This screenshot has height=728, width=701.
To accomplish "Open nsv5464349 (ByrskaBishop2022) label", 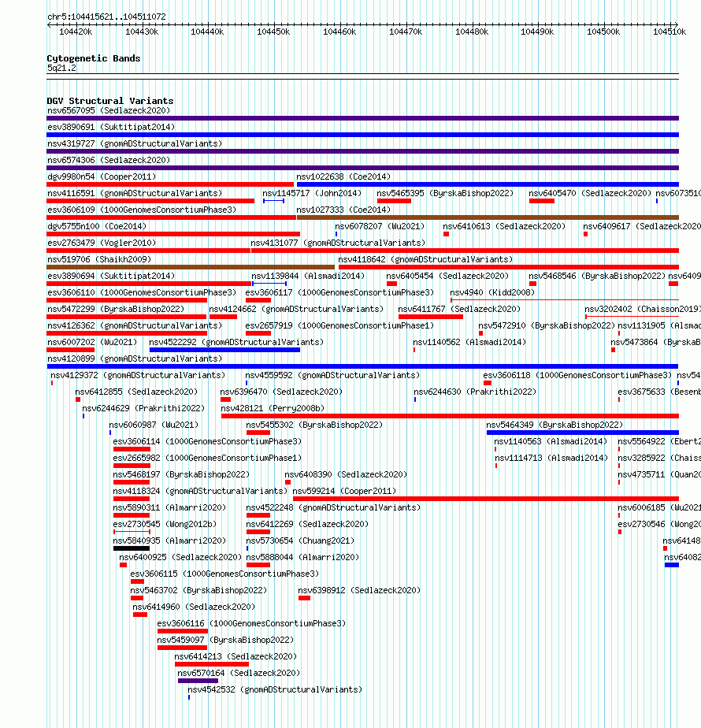I will click(x=554, y=425).
